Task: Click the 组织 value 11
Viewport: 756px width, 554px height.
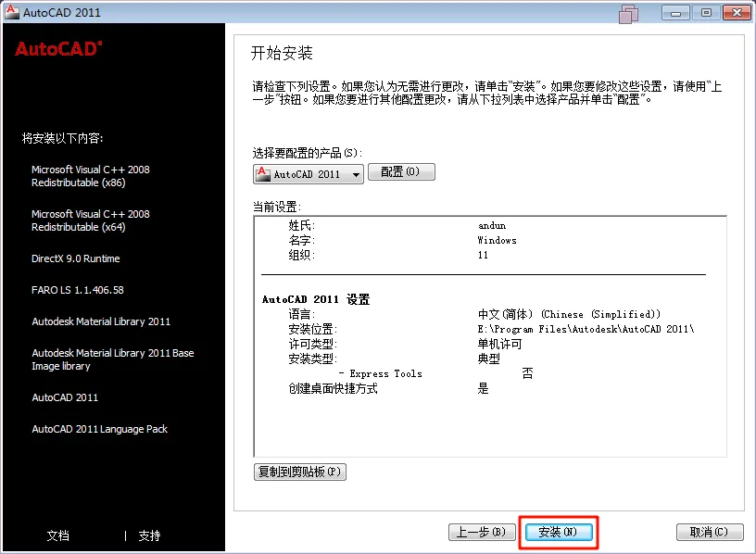Action: 483,255
